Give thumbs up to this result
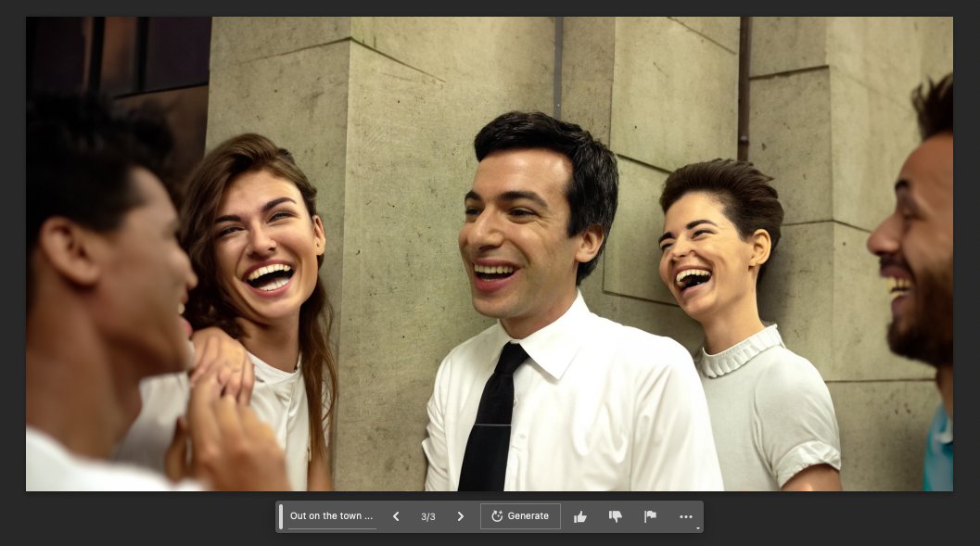 point(580,516)
